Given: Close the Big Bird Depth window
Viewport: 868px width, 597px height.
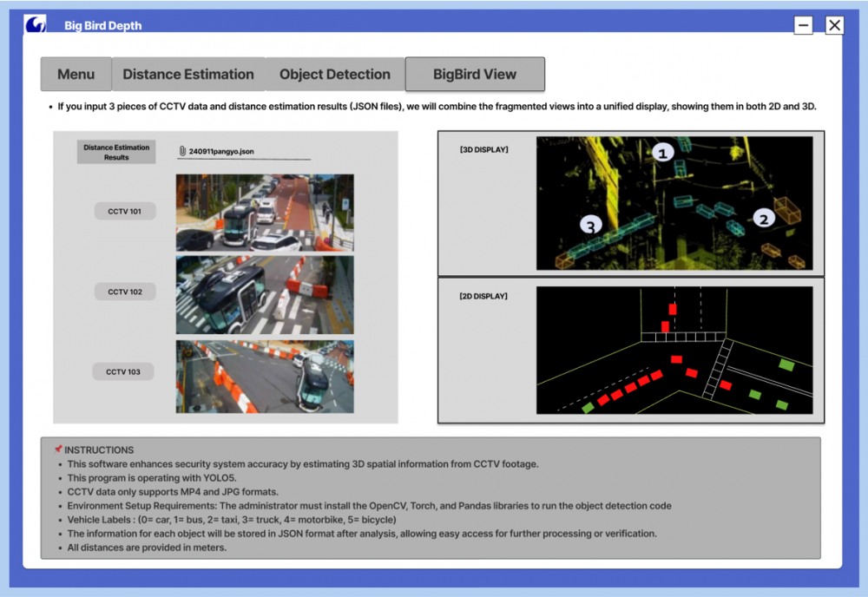Looking at the screenshot, I should coord(834,25).
